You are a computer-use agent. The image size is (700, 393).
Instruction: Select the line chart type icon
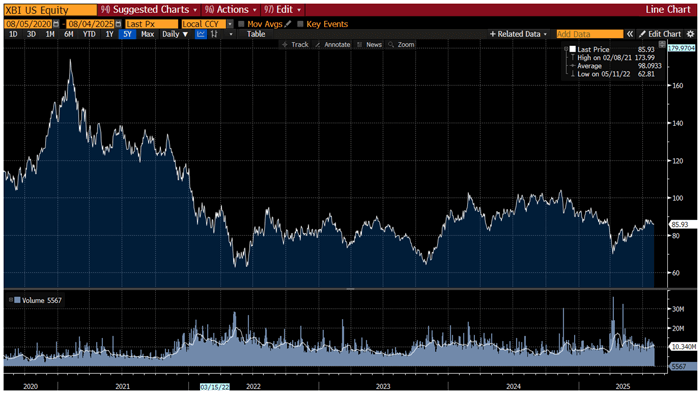pos(201,34)
